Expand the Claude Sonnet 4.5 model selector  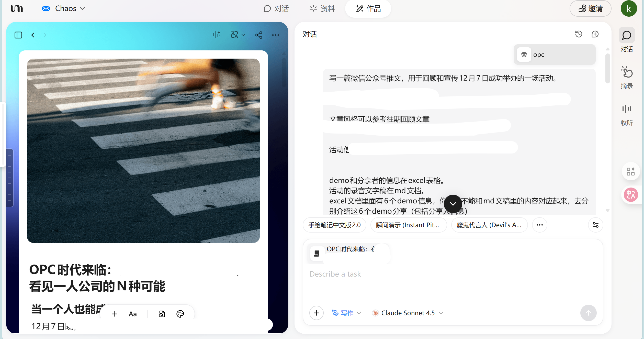pyautogui.click(x=408, y=313)
